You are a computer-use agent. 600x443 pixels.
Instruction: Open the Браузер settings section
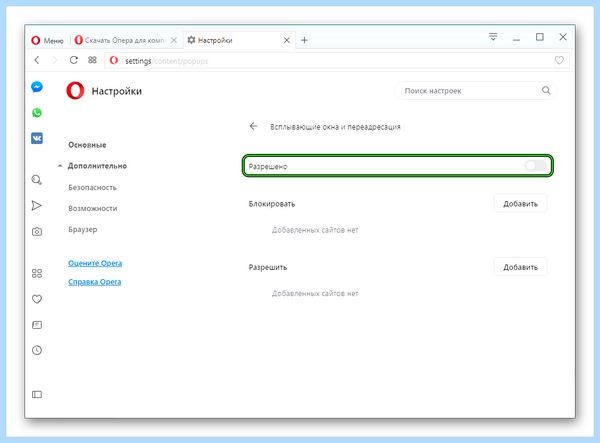(x=83, y=230)
